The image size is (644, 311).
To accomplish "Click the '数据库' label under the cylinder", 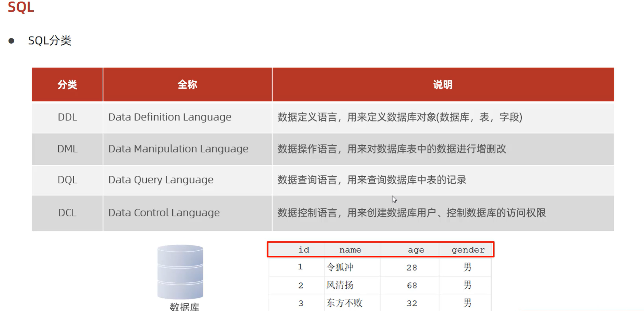I will pyautogui.click(x=184, y=307).
